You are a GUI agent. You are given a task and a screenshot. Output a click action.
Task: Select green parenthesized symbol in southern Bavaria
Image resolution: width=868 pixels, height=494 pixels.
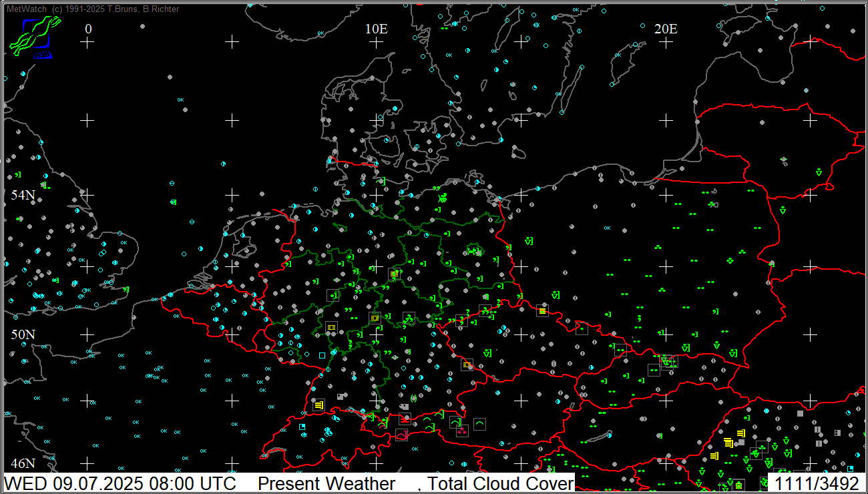[413, 399]
